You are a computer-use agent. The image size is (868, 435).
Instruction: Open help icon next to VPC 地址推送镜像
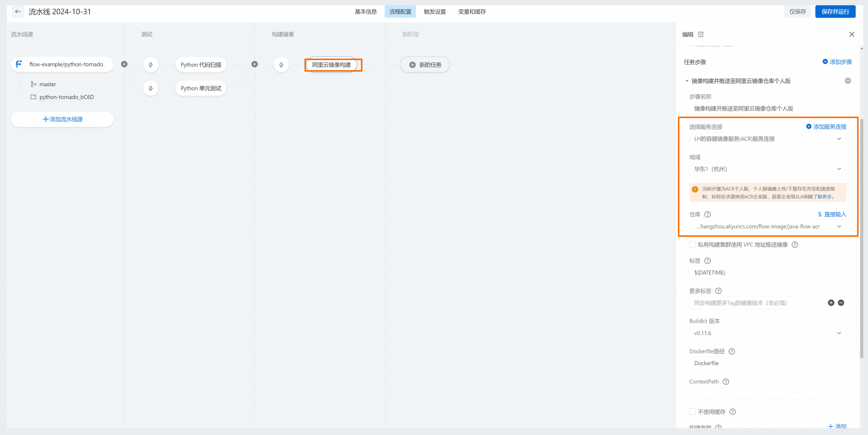coord(795,244)
